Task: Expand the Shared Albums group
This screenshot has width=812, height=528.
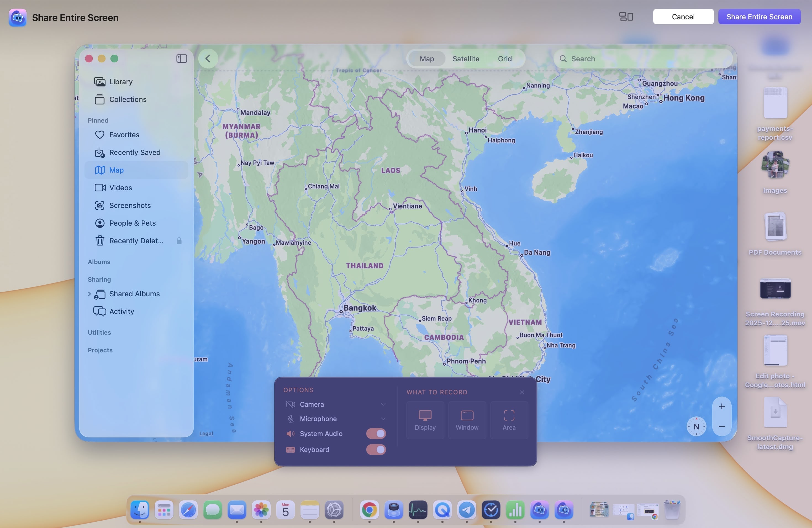Action: pyautogui.click(x=89, y=294)
